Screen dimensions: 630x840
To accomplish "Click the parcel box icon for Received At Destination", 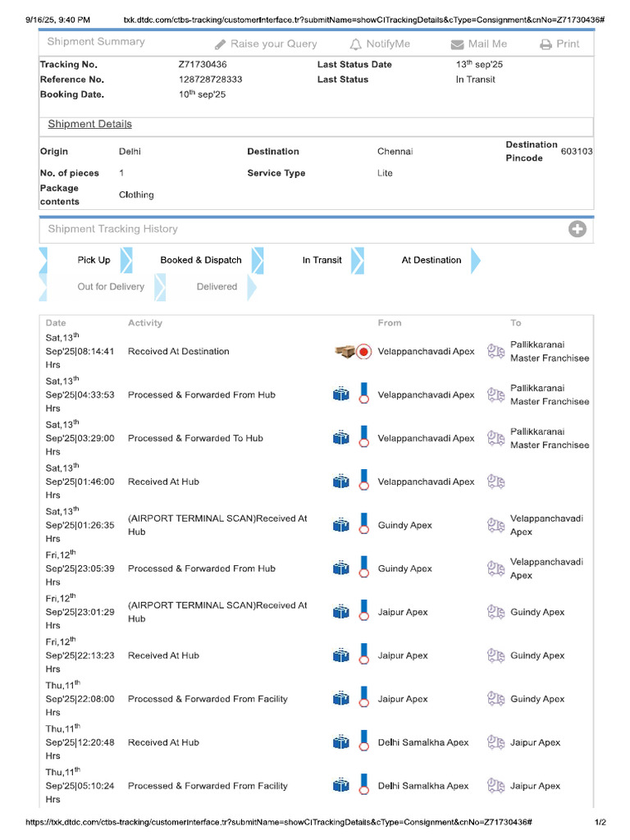I will coord(345,351).
